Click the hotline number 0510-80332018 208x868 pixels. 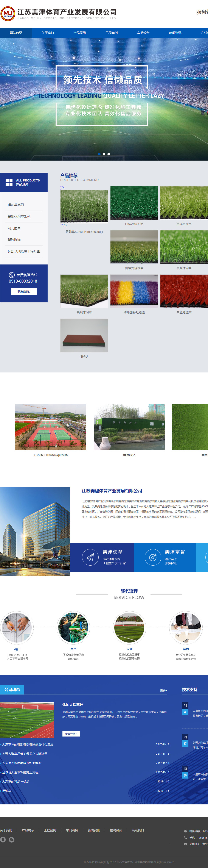click(23, 281)
